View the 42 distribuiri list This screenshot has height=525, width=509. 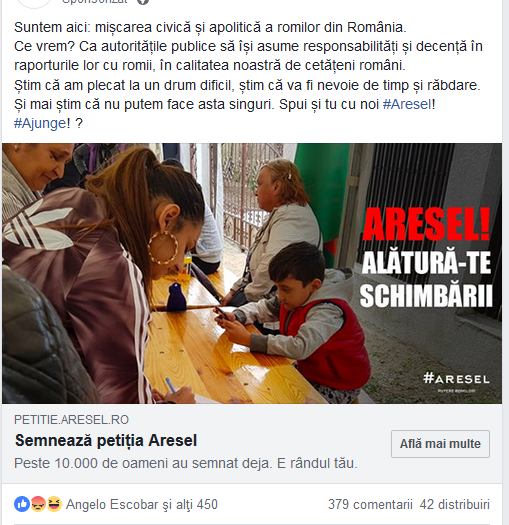click(454, 504)
